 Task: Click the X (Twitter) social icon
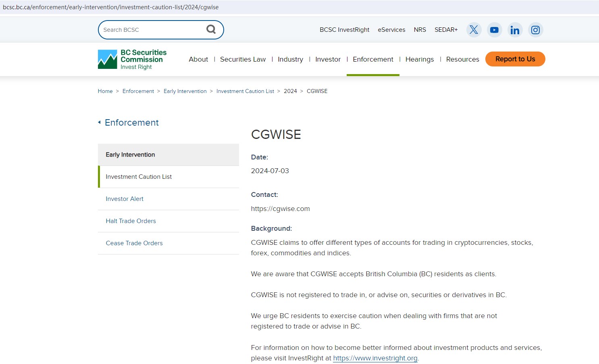coord(474,30)
